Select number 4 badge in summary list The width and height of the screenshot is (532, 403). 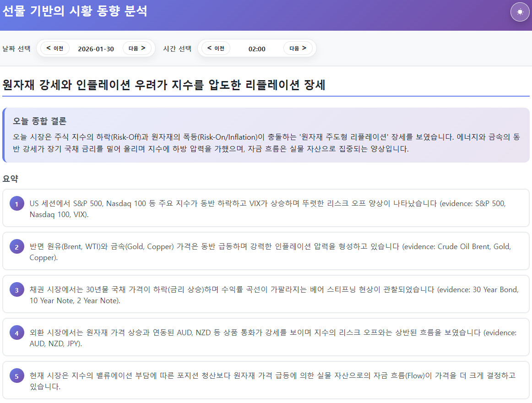click(x=17, y=333)
